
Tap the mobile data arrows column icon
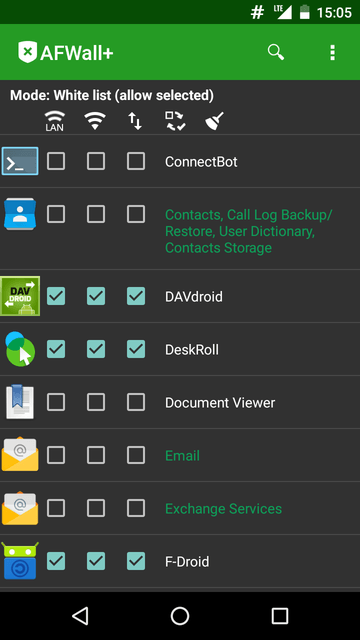click(135, 121)
